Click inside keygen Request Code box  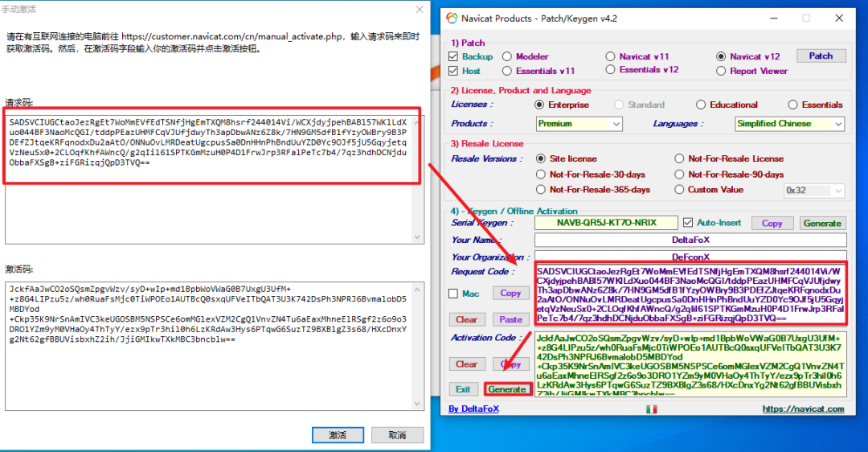[690, 294]
